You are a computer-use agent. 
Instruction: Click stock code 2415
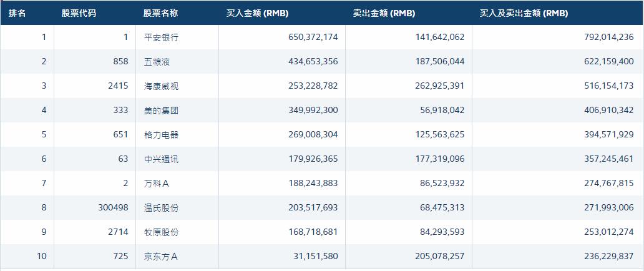point(117,86)
